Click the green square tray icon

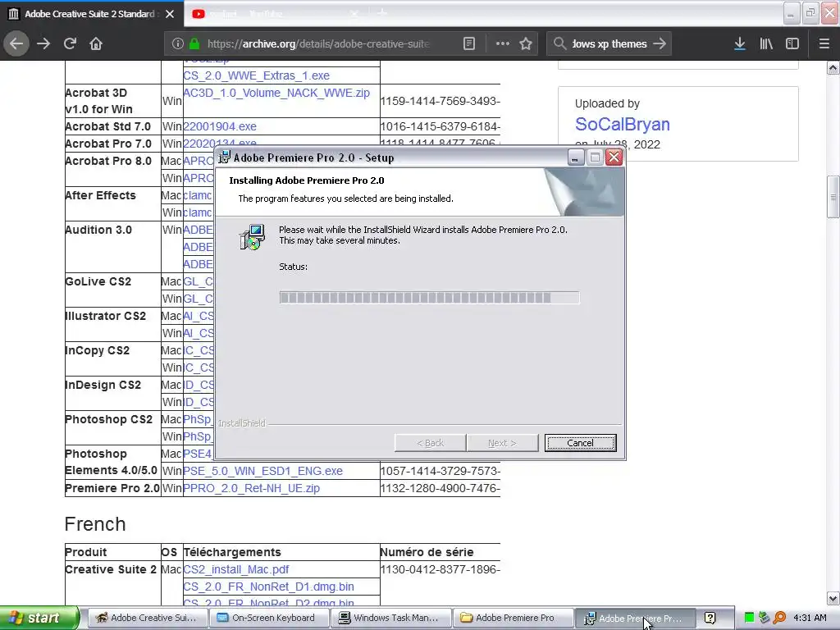(x=750, y=618)
